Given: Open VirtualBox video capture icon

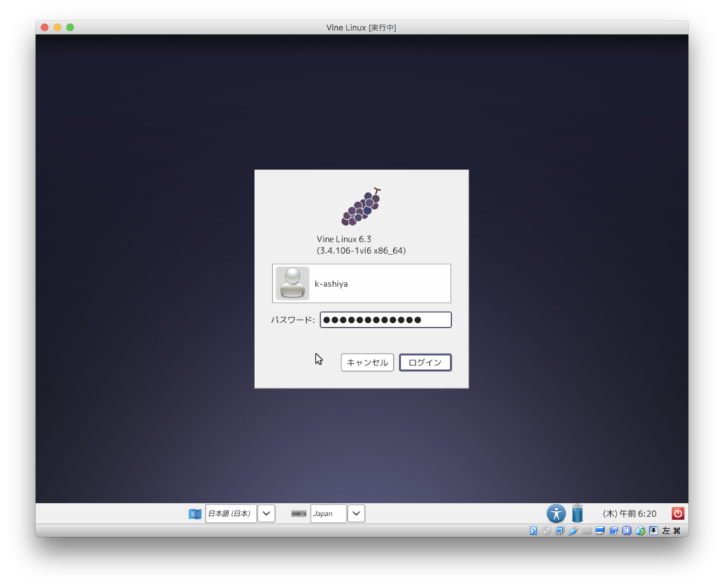Looking at the screenshot, I should point(613,531).
